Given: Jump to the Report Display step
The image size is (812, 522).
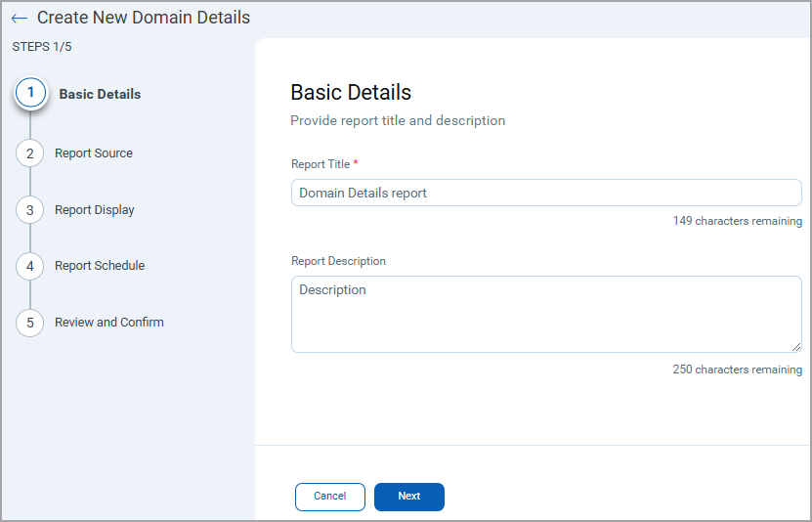Looking at the screenshot, I should click(x=95, y=210).
